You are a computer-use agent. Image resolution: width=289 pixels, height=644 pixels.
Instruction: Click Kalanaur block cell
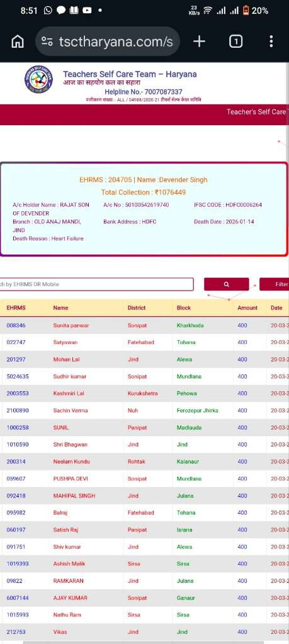188,462
